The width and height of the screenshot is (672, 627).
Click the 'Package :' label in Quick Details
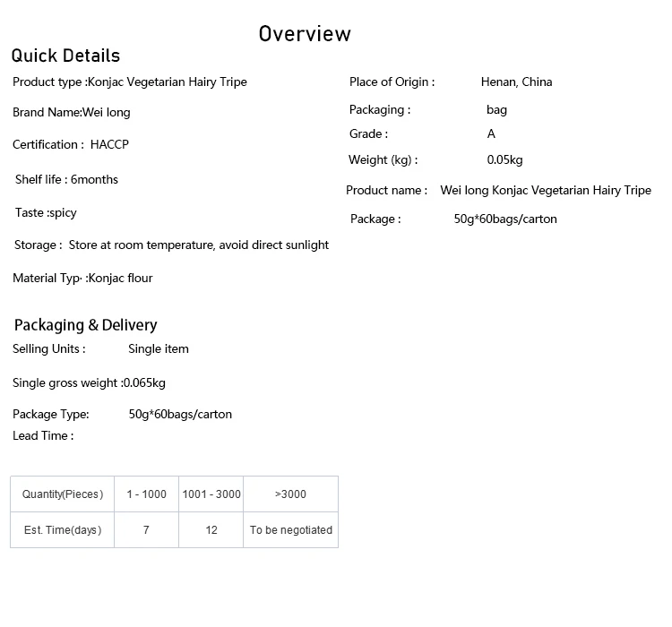[x=375, y=219]
